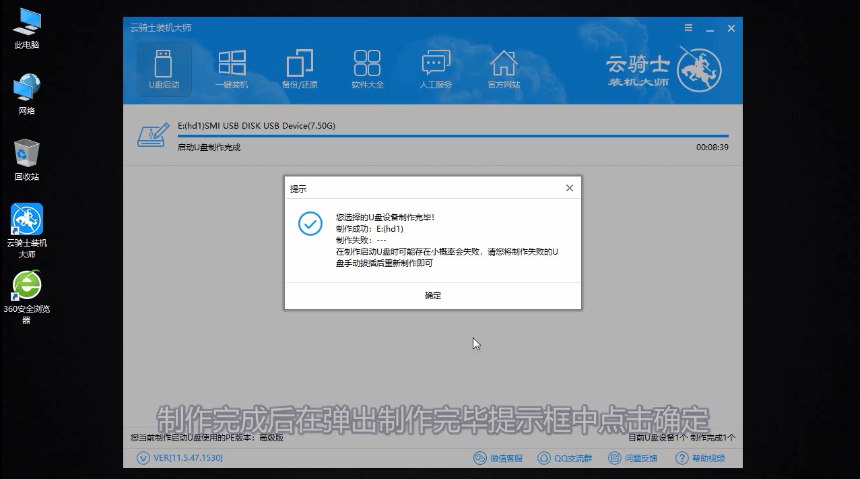Click the USB creation progress bar
This screenshot has height=479, width=860.
[x=453, y=136]
